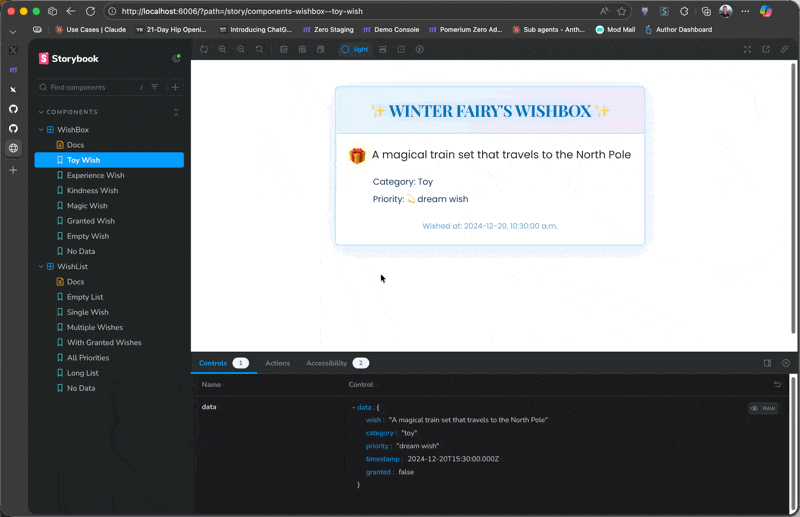Select the Granted Wish story
This screenshot has height=517, width=800.
point(90,221)
